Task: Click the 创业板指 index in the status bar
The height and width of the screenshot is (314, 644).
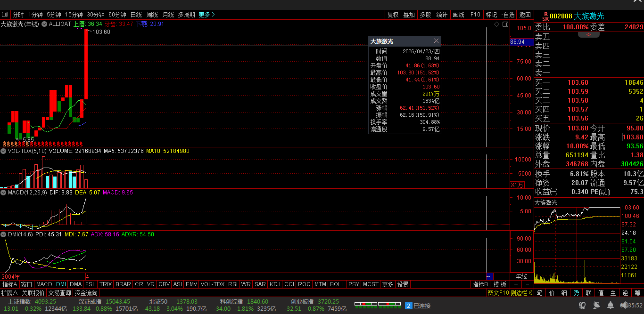Action: click(x=302, y=301)
